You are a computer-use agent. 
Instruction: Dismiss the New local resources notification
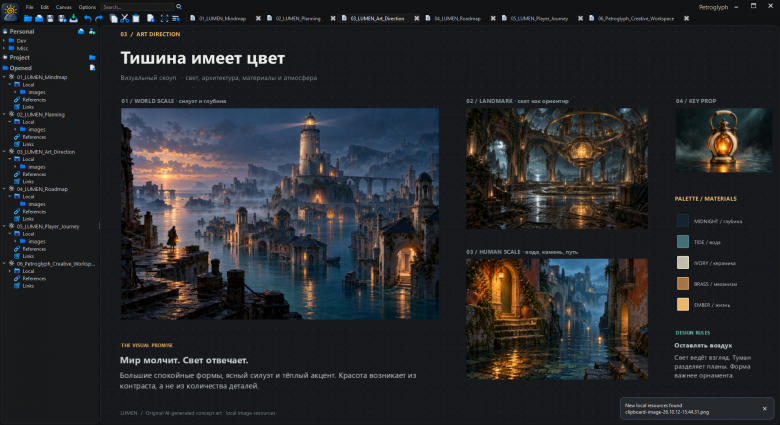pyautogui.click(x=765, y=409)
